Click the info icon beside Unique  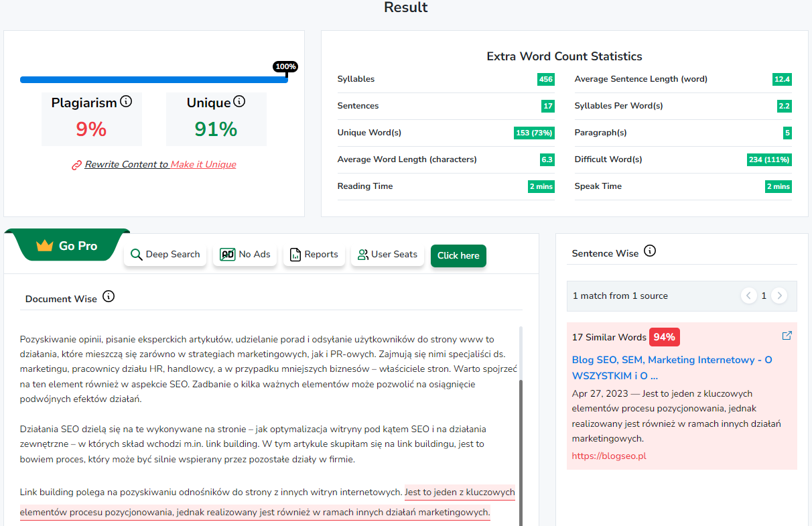[239, 102]
